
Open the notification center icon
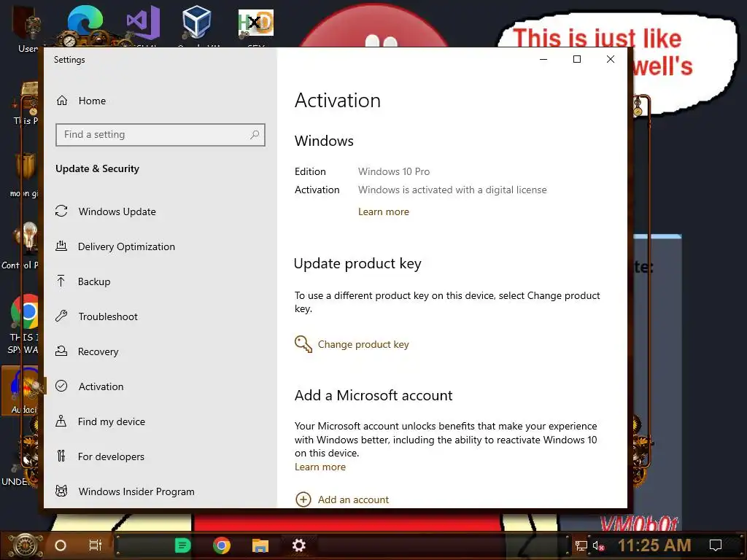(x=716, y=545)
